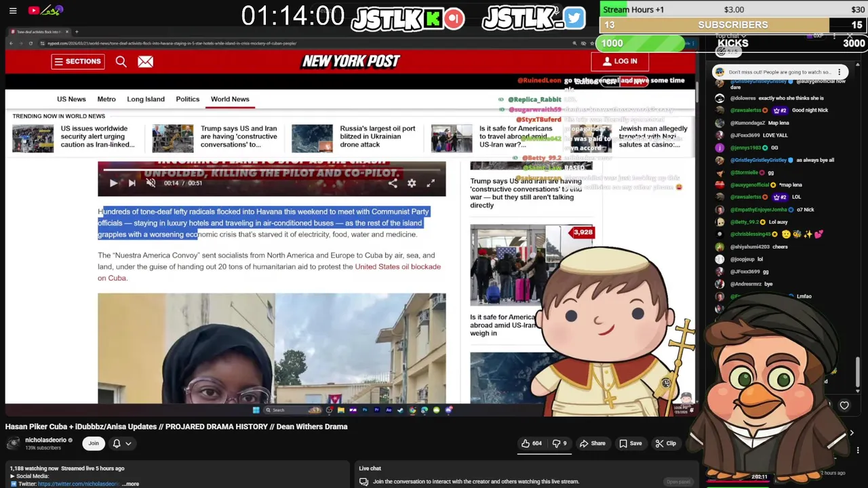
Task: Click chat user @Stormielle
Action: pos(744,173)
